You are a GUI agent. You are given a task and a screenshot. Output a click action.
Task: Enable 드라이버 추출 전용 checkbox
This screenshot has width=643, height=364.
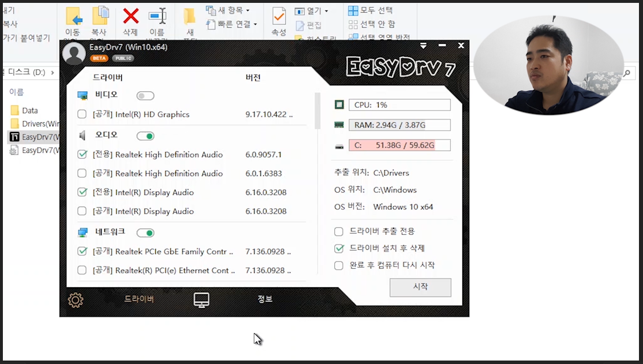tap(339, 231)
